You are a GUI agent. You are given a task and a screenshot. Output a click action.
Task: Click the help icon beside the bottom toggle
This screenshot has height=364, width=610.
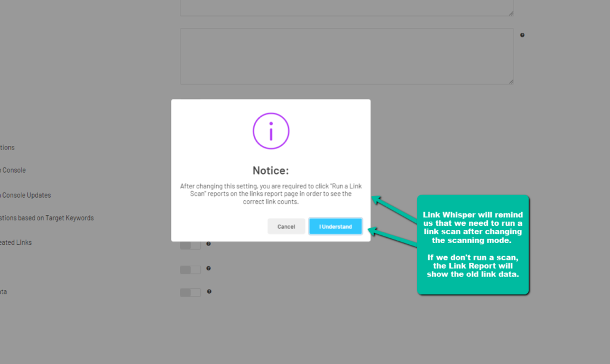(208, 292)
